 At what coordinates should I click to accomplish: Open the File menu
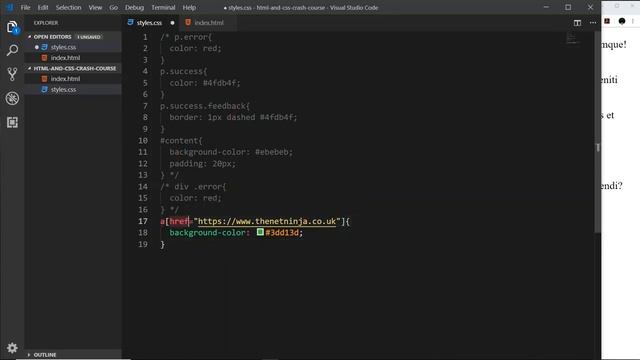(25, 7)
